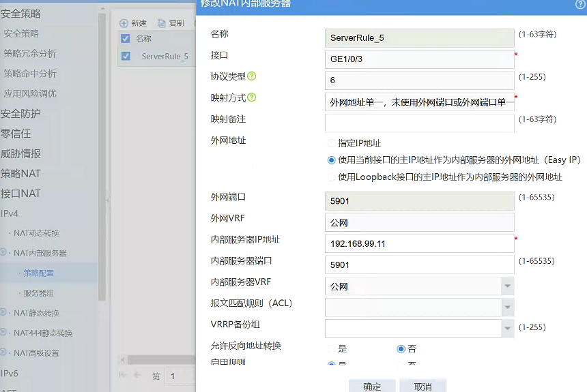587x392 pixels.
Task: Open the 安全防护 menu section
Action: coord(20,113)
